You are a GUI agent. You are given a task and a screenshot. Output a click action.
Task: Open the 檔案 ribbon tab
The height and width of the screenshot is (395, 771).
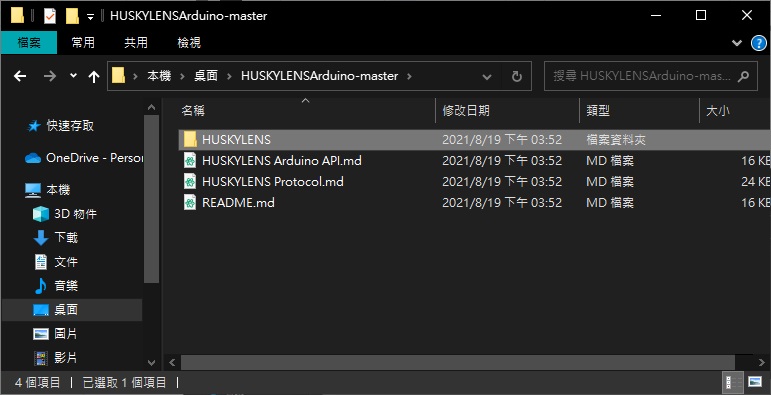pos(29,43)
